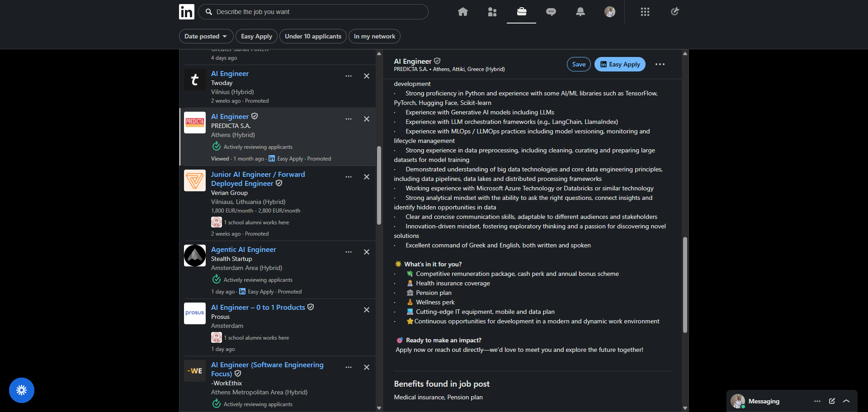Image resolution: width=868 pixels, height=412 pixels.
Task: Toggle the Easy Apply filter
Action: (256, 36)
